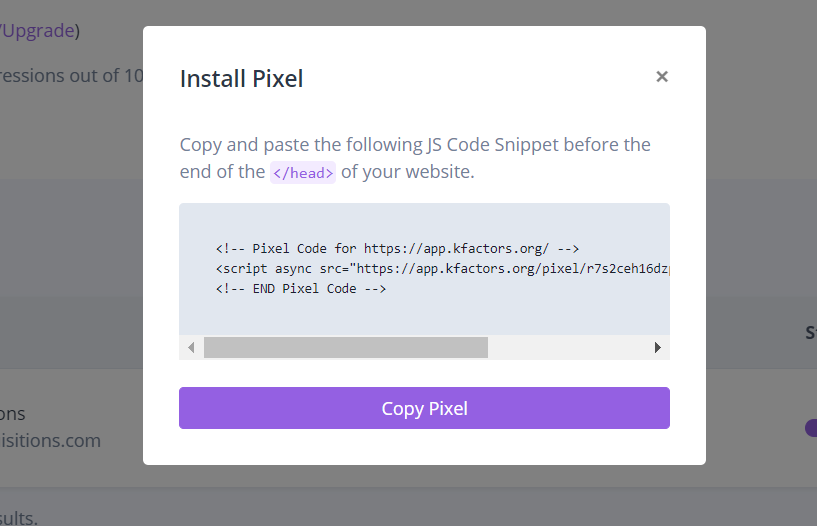Click the code scrollbar left arrow

pyautogui.click(x=191, y=347)
